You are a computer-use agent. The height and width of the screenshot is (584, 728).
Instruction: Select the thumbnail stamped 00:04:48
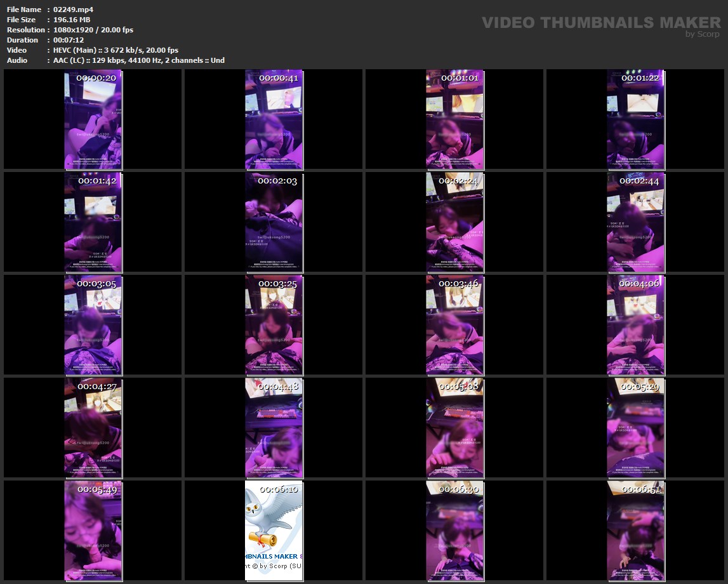(274, 428)
